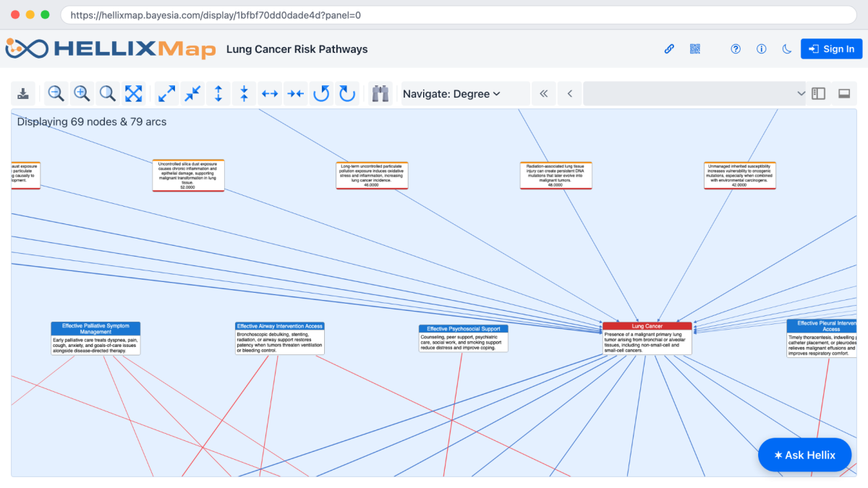Select the Effective Palliative Symptom Management node
The width and height of the screenshot is (868, 488).
95,338
